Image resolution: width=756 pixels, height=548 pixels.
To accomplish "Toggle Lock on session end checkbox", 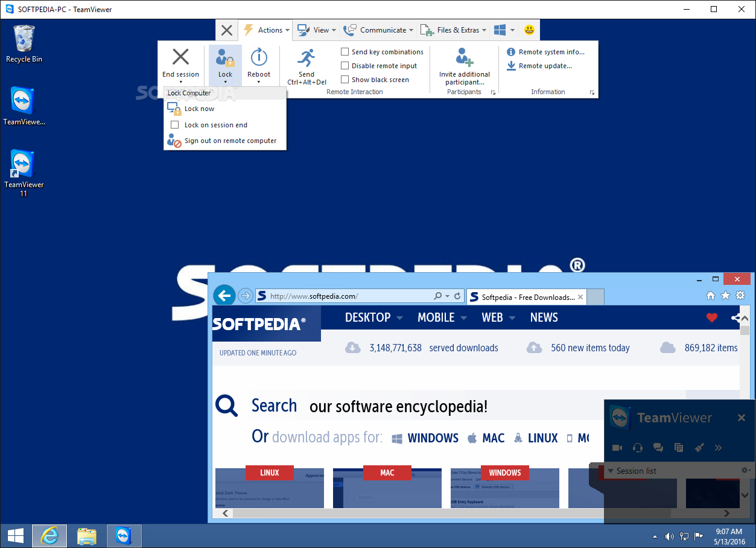I will (175, 125).
